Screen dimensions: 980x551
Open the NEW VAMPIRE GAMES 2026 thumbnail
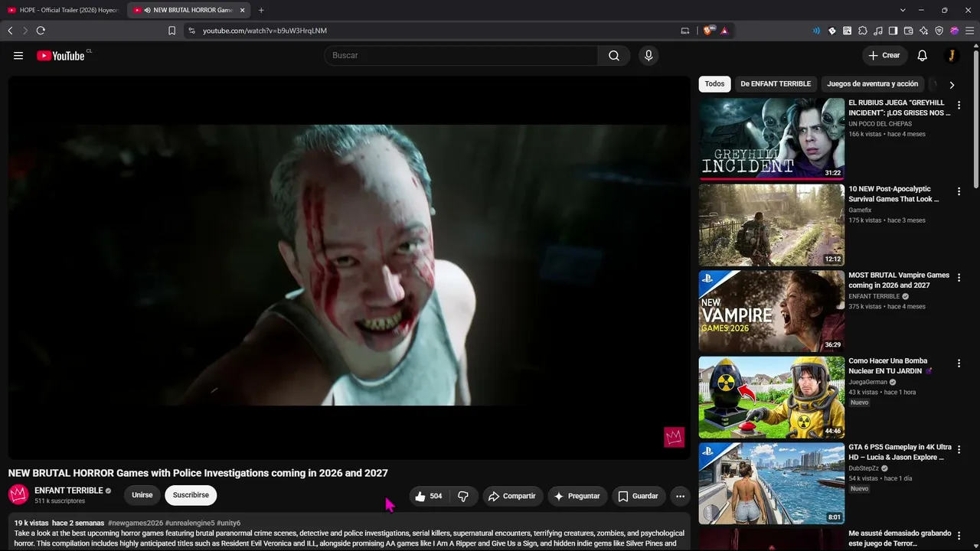[x=772, y=311]
